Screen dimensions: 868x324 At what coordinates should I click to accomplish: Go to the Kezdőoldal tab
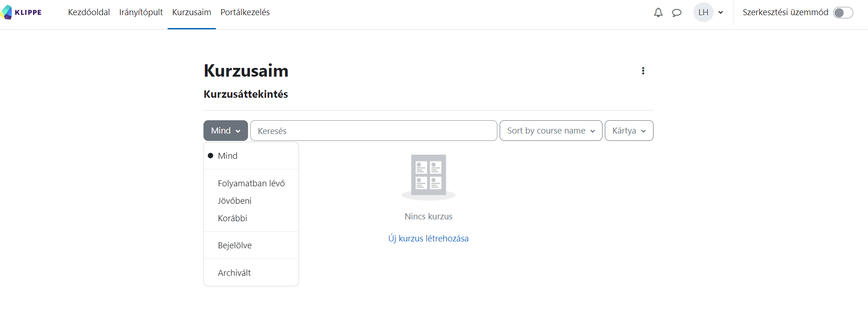[x=89, y=12]
